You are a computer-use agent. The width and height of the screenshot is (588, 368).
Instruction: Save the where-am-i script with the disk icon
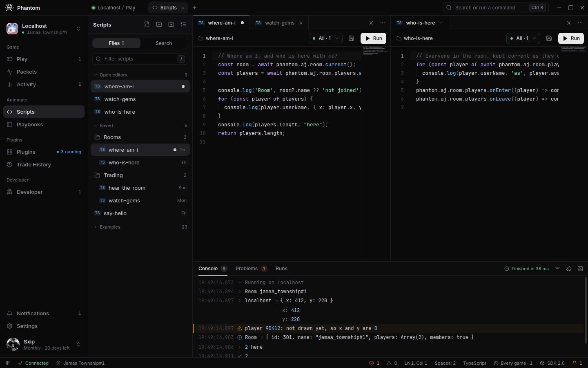(351, 38)
